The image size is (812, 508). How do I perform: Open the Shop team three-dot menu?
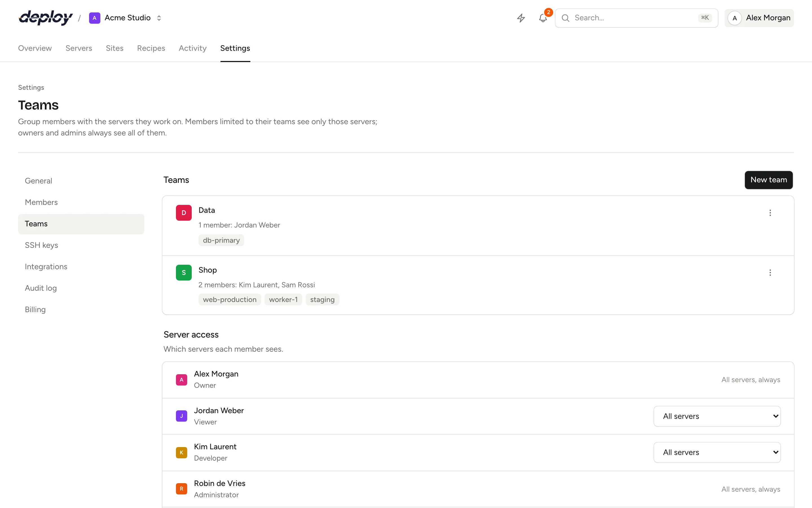770,272
